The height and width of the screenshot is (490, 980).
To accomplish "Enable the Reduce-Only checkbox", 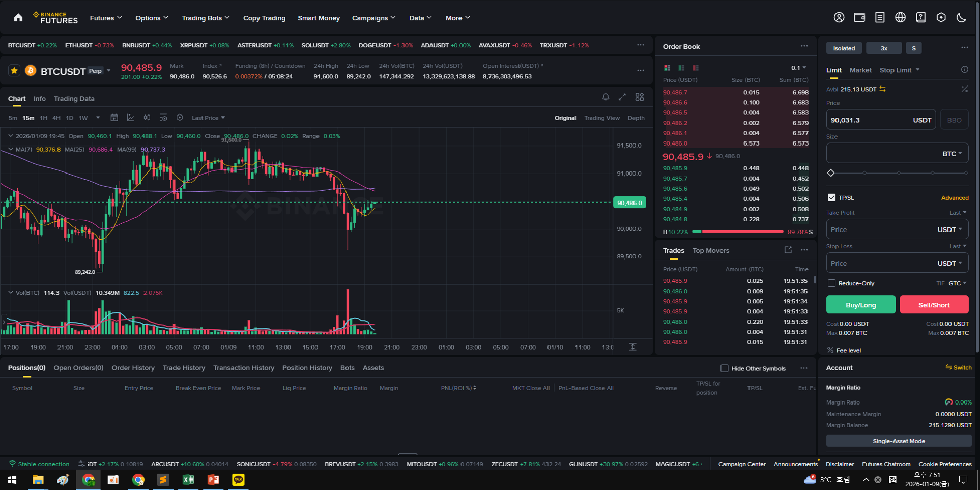I will tap(831, 283).
